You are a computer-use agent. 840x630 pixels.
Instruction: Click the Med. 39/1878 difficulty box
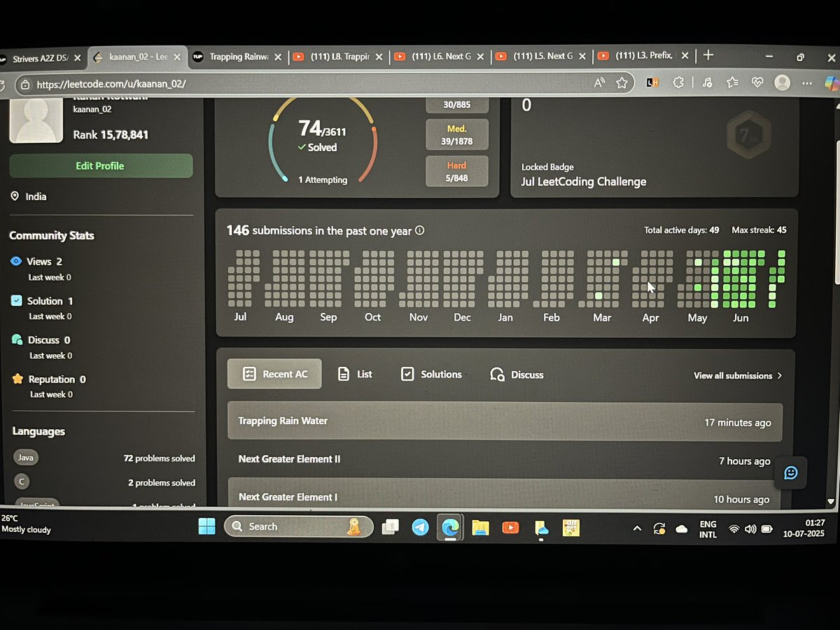[457, 135]
